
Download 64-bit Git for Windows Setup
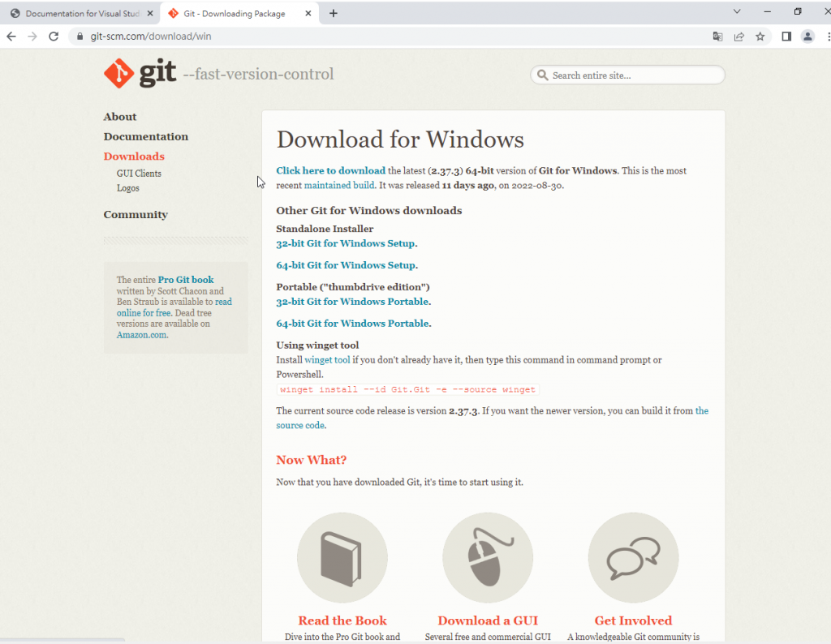[347, 264]
